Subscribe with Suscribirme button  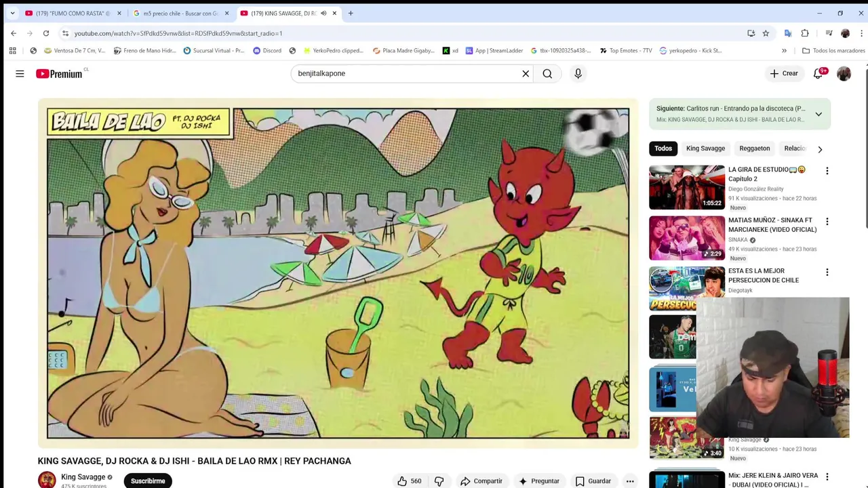(148, 481)
